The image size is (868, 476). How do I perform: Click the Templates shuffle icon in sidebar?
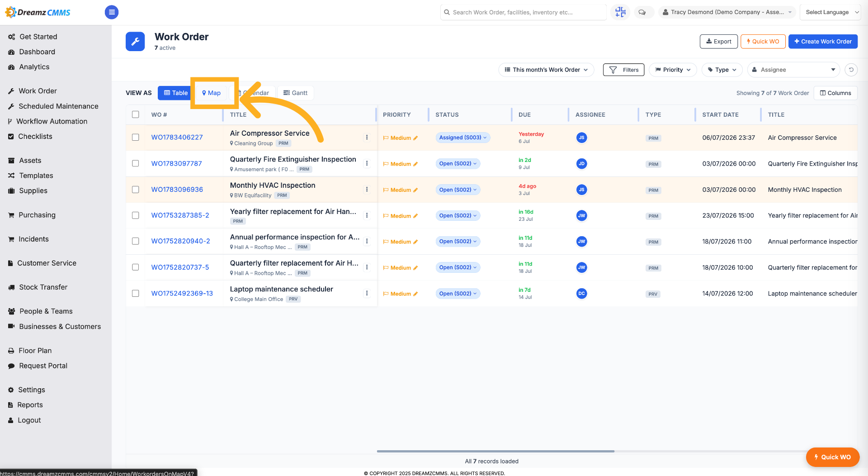11,176
